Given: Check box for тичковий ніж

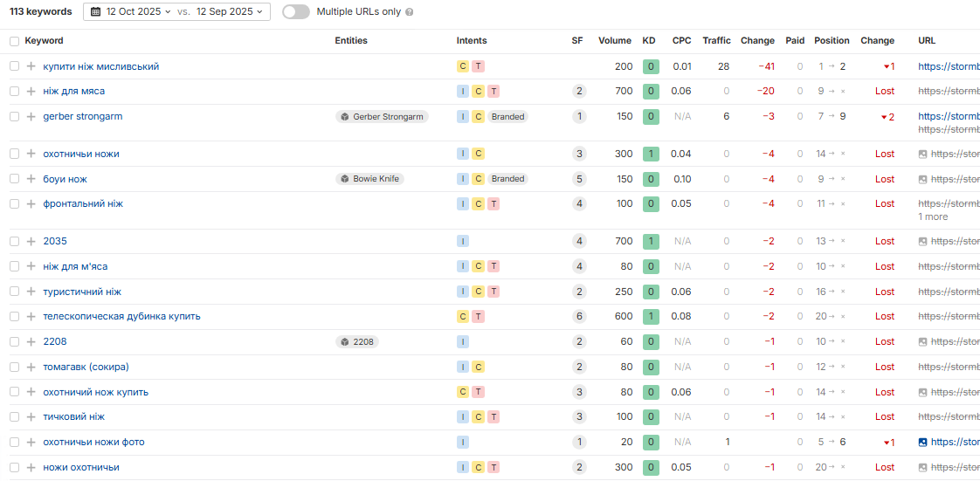Looking at the screenshot, I should coord(14,416).
